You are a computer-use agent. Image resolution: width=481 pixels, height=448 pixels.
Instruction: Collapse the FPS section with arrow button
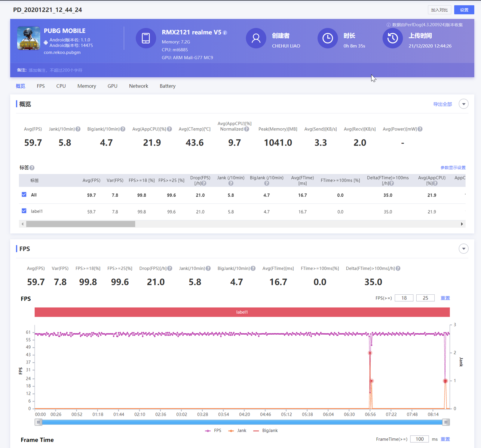[464, 249]
